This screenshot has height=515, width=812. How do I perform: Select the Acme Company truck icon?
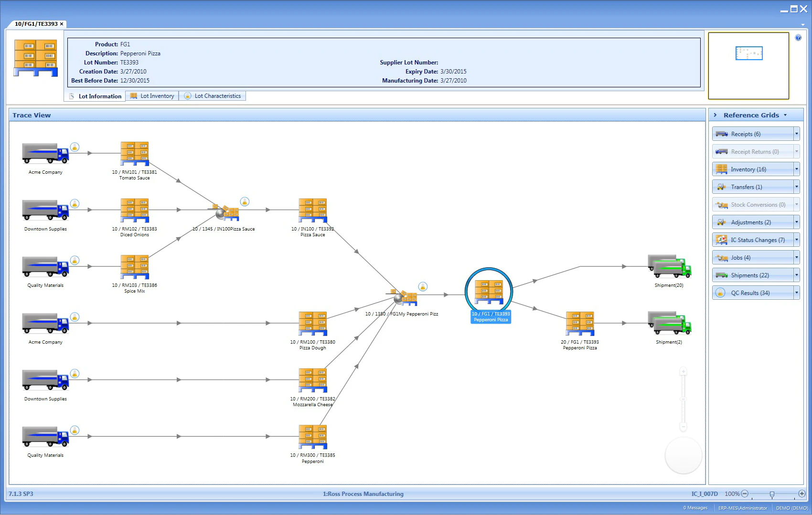(44, 154)
